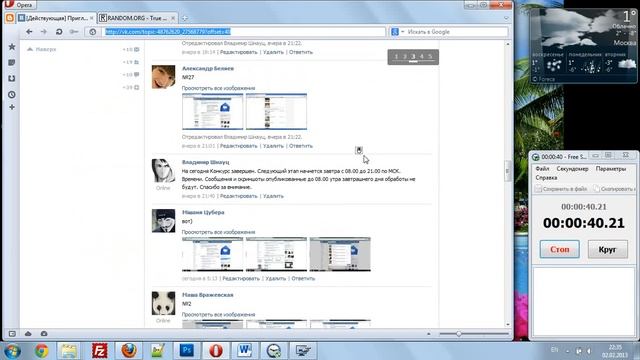This screenshot has width=640, height=360.
Task: Open the Bookmarks star panel in the sidebar
Action: [x=12, y=47]
